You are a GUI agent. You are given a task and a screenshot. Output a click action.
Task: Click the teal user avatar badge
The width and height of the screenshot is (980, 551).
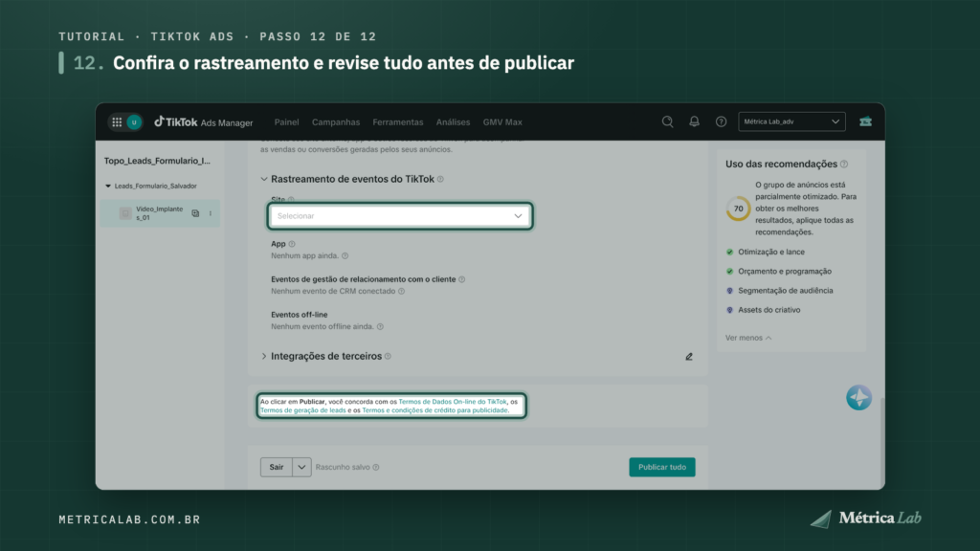pos(134,122)
